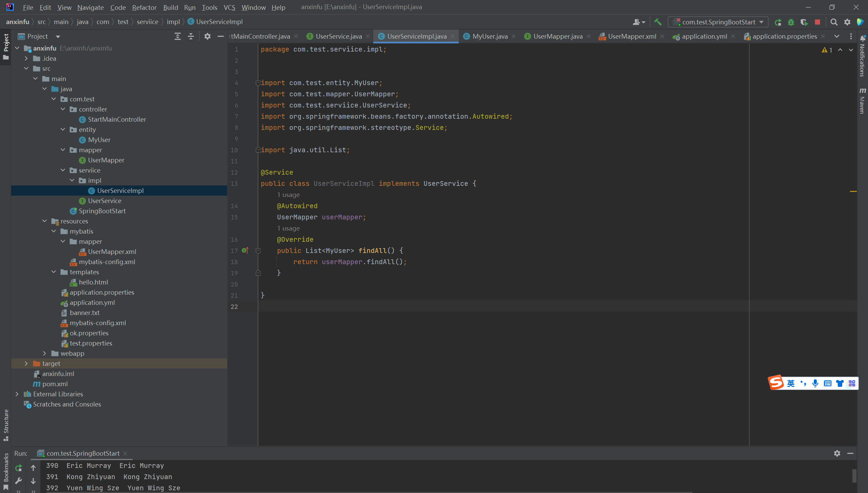Collapse the templates folder node

tap(54, 272)
